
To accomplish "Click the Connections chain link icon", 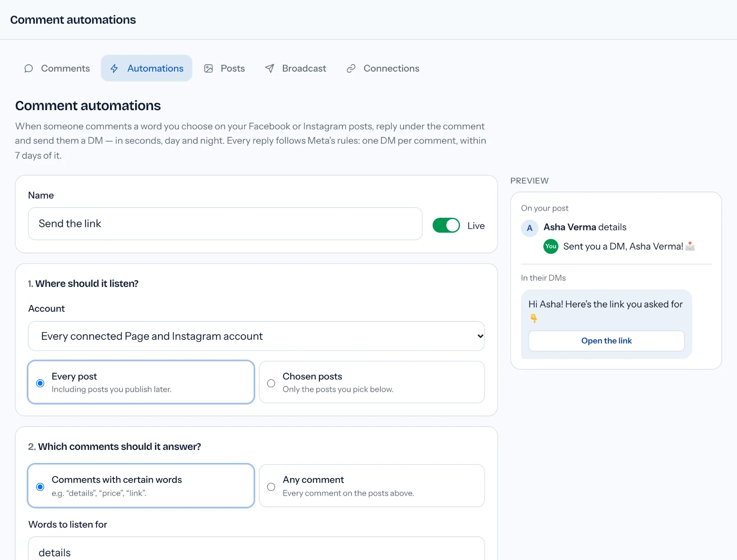I will 351,68.
